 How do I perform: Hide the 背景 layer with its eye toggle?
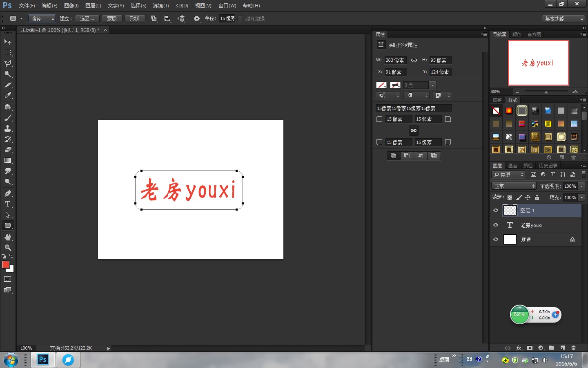click(x=495, y=240)
